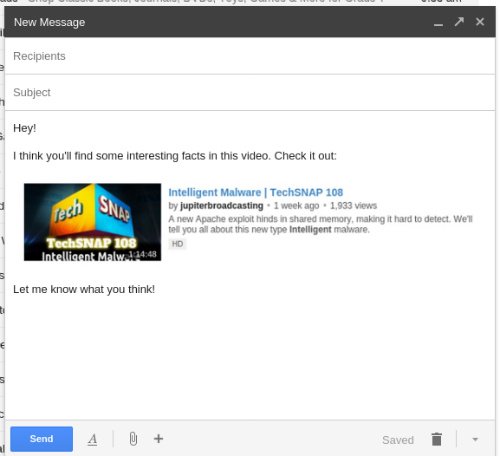This screenshot has height=456, width=500.
Task: Discard draft with the trash can icon
Action: [436, 439]
